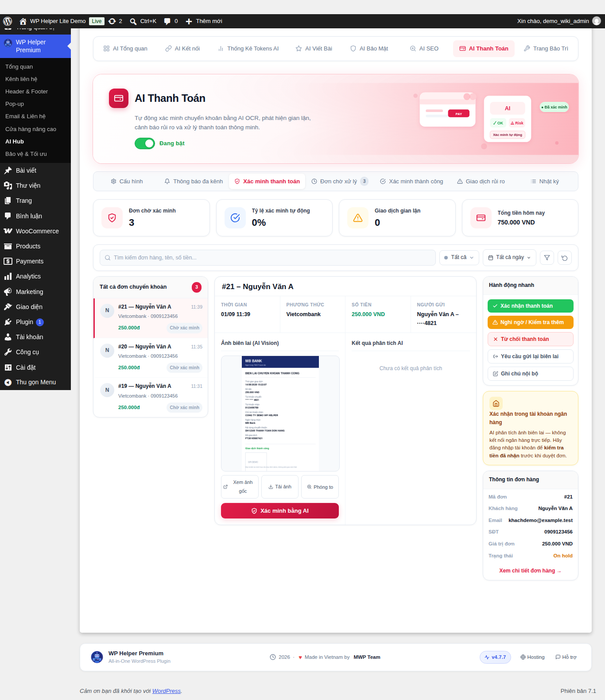Click the Thu gọn Menu collapse icon

click(8, 383)
